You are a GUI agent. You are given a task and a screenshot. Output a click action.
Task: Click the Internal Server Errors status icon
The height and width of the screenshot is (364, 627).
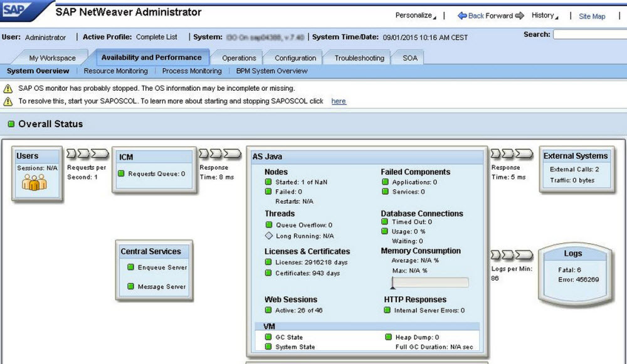(x=387, y=309)
